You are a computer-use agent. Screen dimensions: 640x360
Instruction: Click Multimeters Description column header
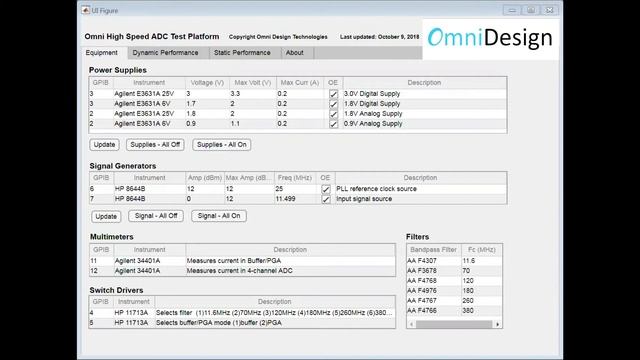290,249
